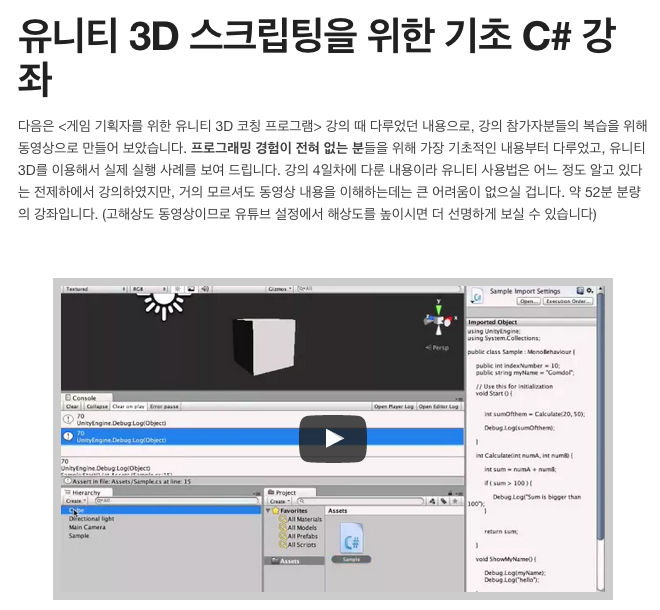The height and width of the screenshot is (610, 660).
Task: Toggle scene audio speaker icon
Action: click(205, 289)
